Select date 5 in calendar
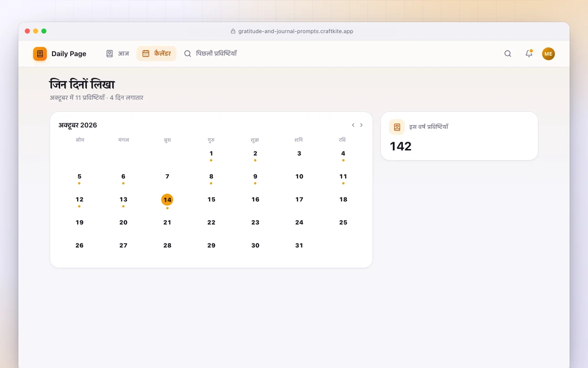 pos(79,178)
